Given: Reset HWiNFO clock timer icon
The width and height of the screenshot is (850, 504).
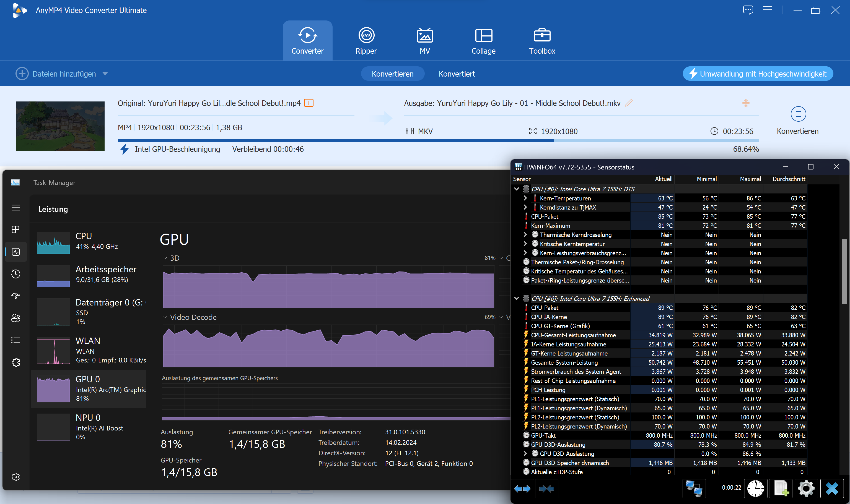Looking at the screenshot, I should click(756, 488).
